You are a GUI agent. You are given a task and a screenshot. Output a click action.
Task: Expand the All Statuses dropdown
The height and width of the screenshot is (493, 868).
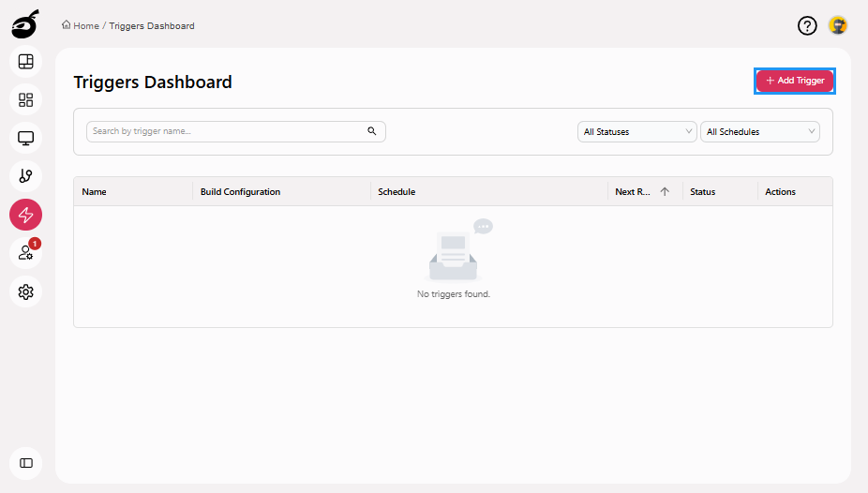637,132
